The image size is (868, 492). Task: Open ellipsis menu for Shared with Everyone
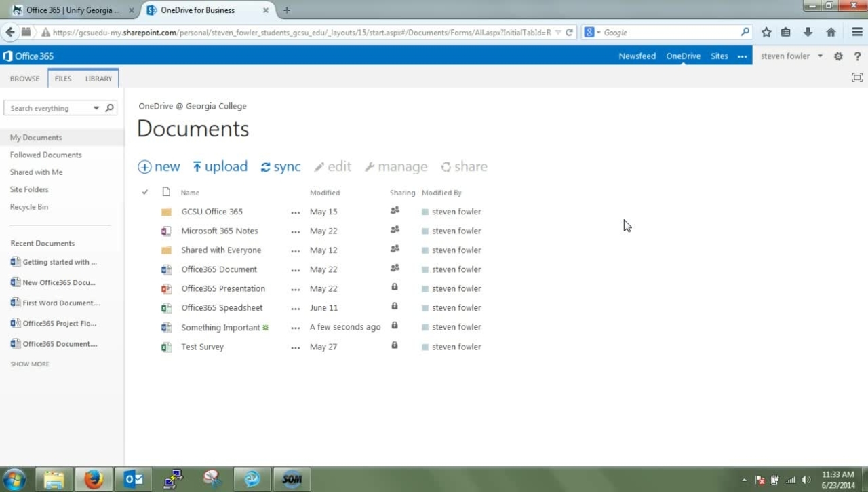[x=296, y=251]
